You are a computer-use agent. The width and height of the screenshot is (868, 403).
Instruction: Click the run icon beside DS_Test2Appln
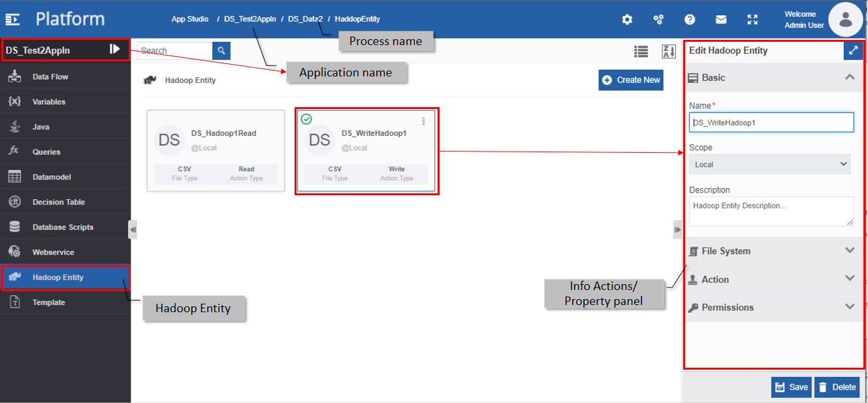(115, 49)
